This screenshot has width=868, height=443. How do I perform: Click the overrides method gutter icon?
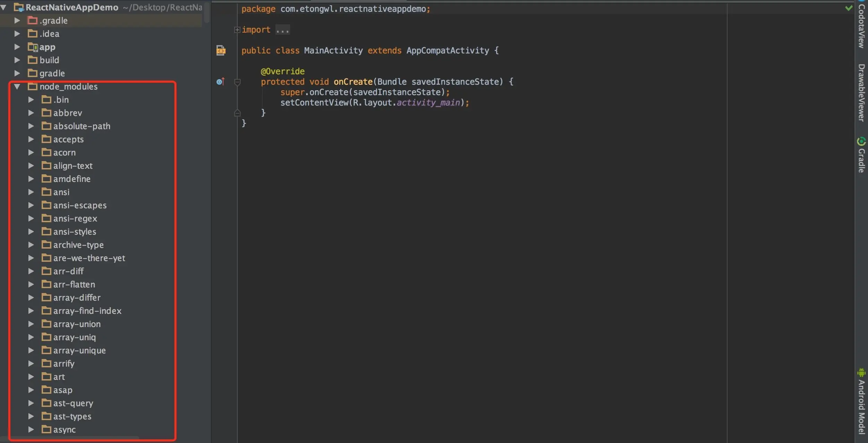coord(221,82)
